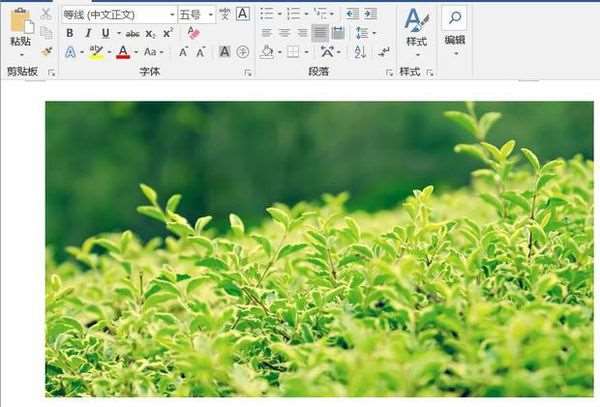Screen dimensions: 600x407
Task: Open the Find/Edit (编辑) magnifier icon
Action: 455,18
